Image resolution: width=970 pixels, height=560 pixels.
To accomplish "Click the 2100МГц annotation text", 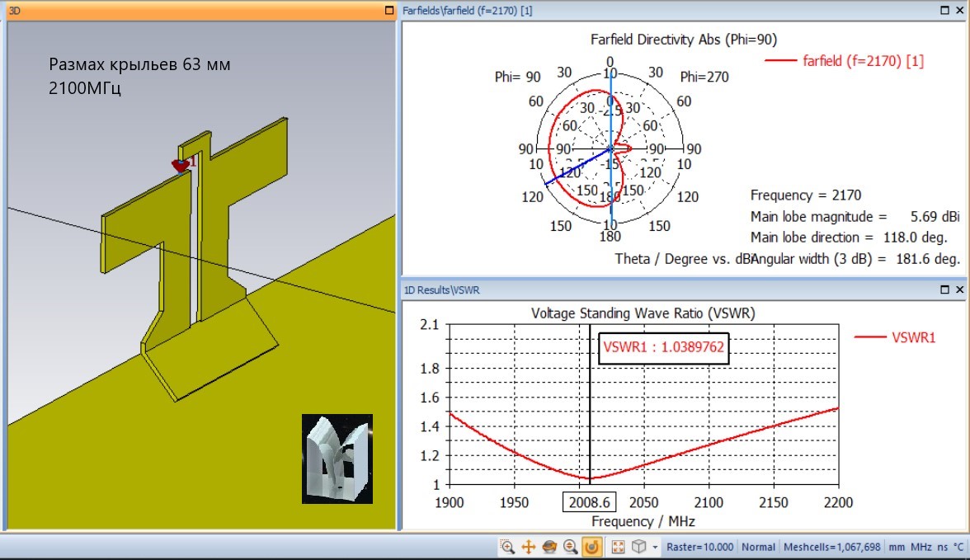I will [85, 88].
